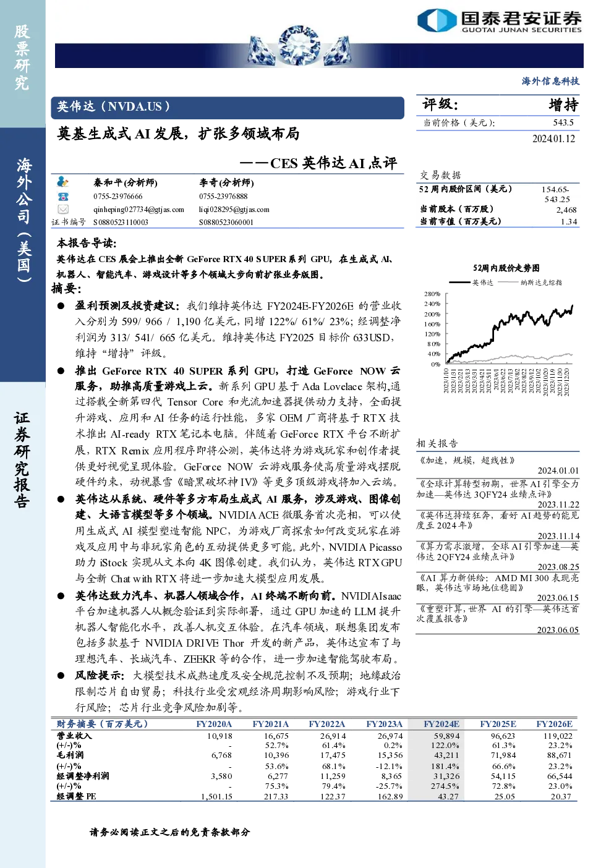This screenshot has width=614, height=868.
Task: Click certificate number S0880523110003
Action: point(121,223)
